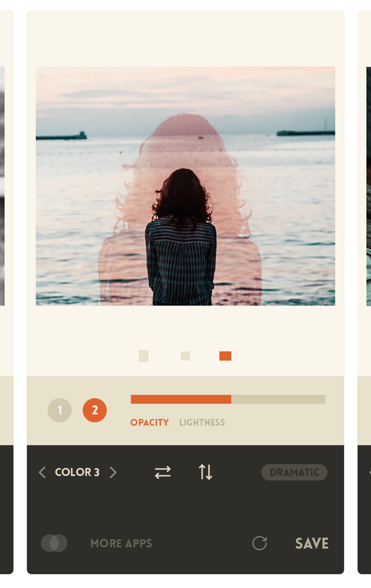Click the circular reset arrow icon
The height and width of the screenshot is (588, 371).
pos(259,543)
